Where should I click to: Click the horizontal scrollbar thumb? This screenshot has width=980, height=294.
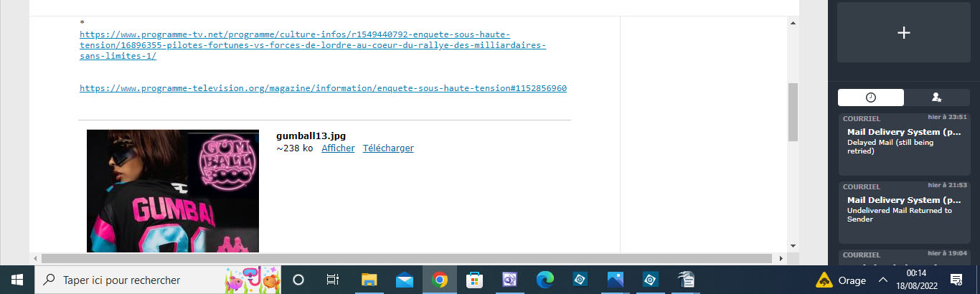(407, 258)
